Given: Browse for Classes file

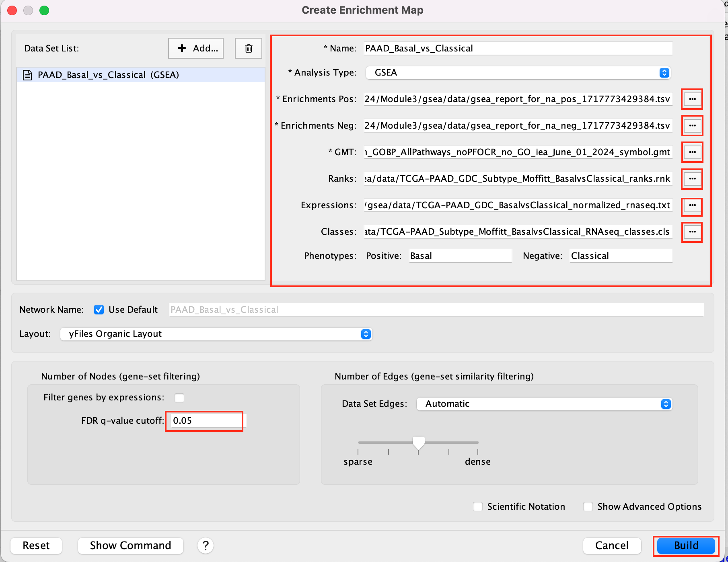Looking at the screenshot, I should click(692, 232).
